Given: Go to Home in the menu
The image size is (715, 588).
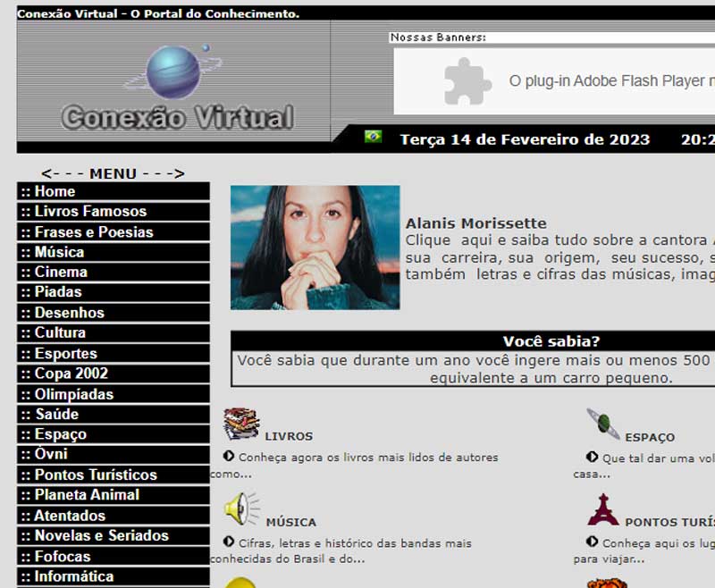Looking at the screenshot, I should click(114, 191).
